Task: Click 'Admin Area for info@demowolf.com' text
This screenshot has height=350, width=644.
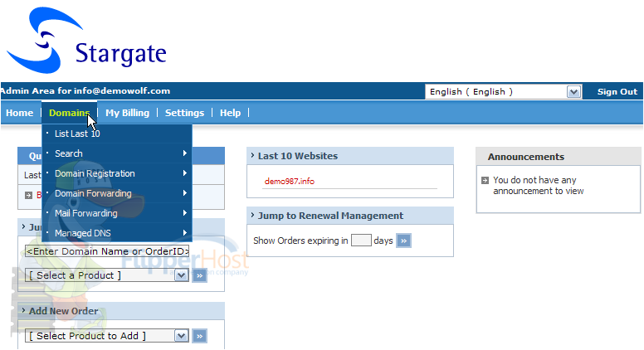Action: 85,90
